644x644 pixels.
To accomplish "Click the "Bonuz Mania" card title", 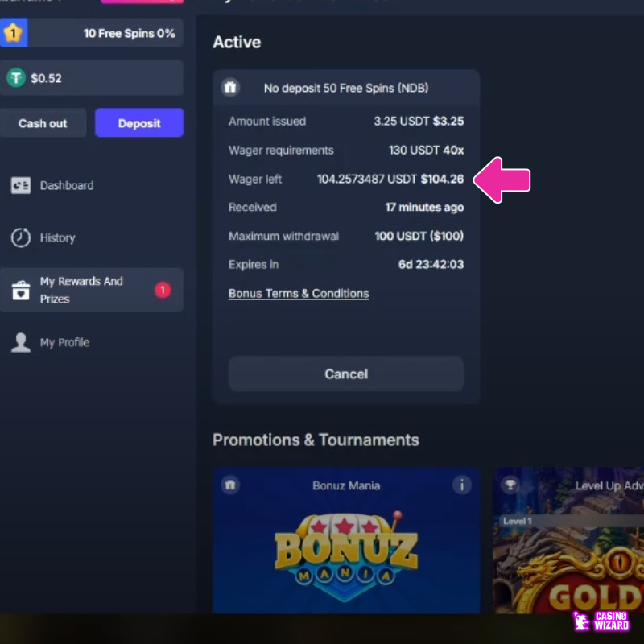I will pyautogui.click(x=346, y=485).
